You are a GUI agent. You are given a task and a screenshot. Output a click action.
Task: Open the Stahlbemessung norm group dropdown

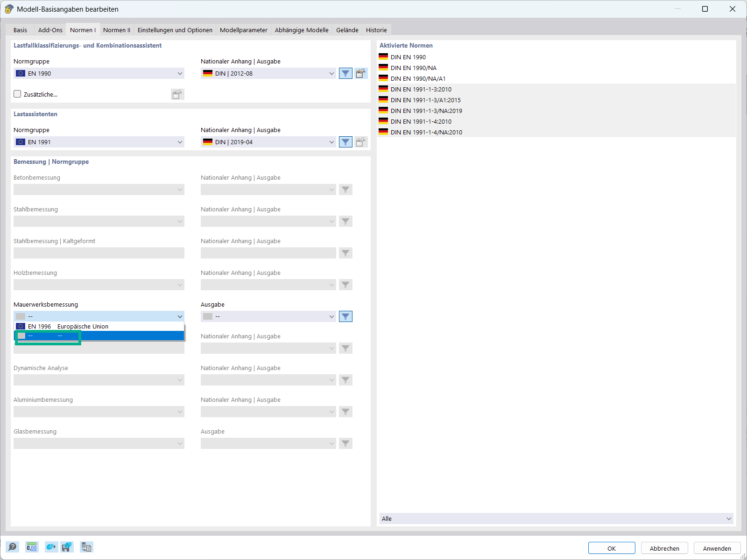tap(99, 221)
